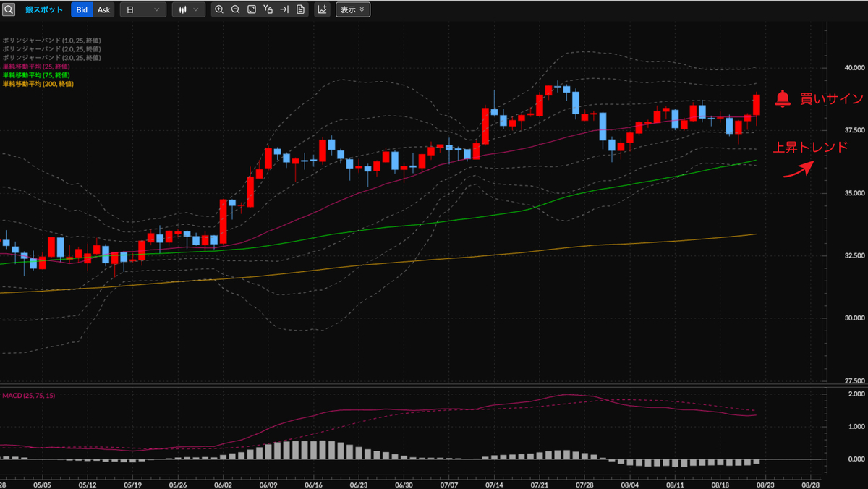Screen dimensions: 868x489
Task: Click the 37.500 price axis label
Action: [854, 130]
